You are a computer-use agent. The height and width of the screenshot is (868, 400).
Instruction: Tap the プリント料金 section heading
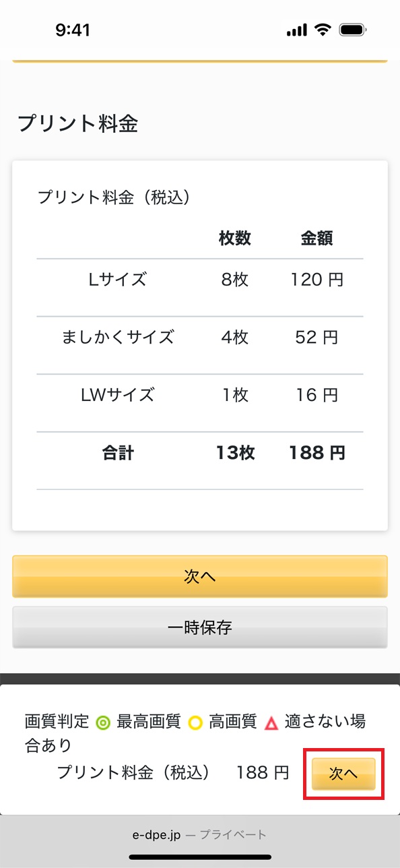point(77,124)
